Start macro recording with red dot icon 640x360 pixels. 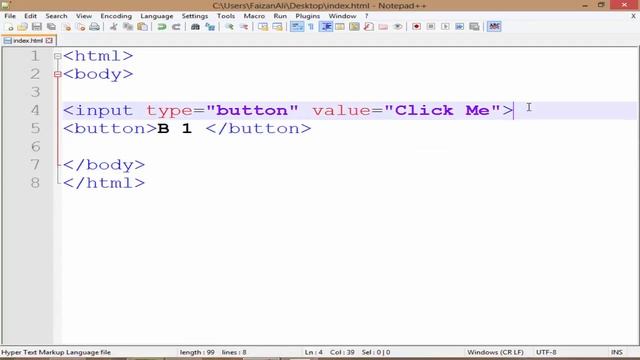(x=416, y=27)
